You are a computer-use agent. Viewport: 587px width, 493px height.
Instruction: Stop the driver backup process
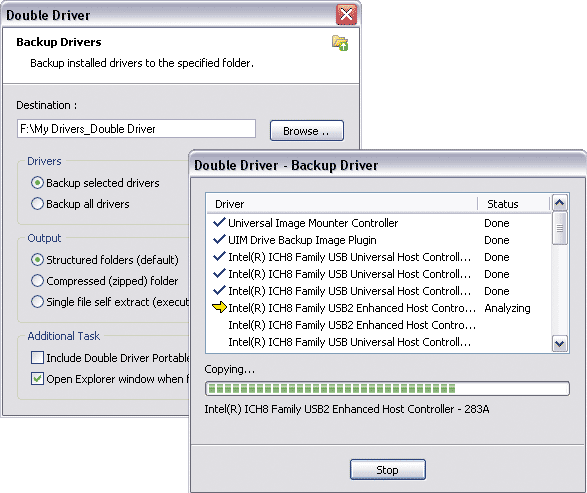coord(387,469)
